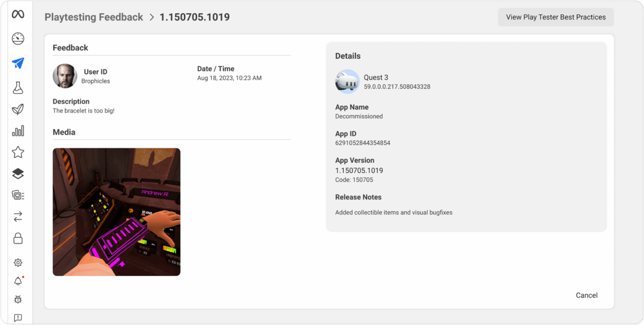Select the swap arrows icon
Viewport: 644px width, 325px height.
[x=18, y=217]
